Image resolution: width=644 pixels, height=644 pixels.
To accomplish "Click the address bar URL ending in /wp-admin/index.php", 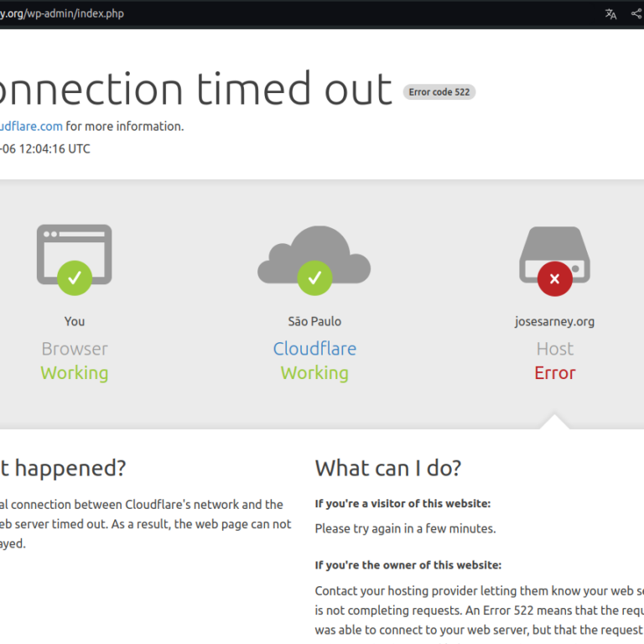I will point(61,13).
